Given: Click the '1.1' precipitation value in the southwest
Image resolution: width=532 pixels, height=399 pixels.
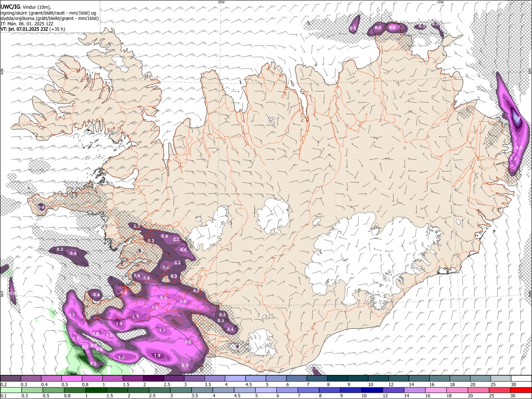Looking at the screenshot, I should tap(162, 330).
